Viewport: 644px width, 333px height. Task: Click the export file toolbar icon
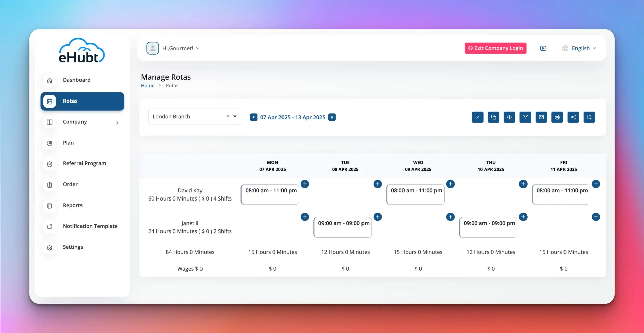pos(589,117)
